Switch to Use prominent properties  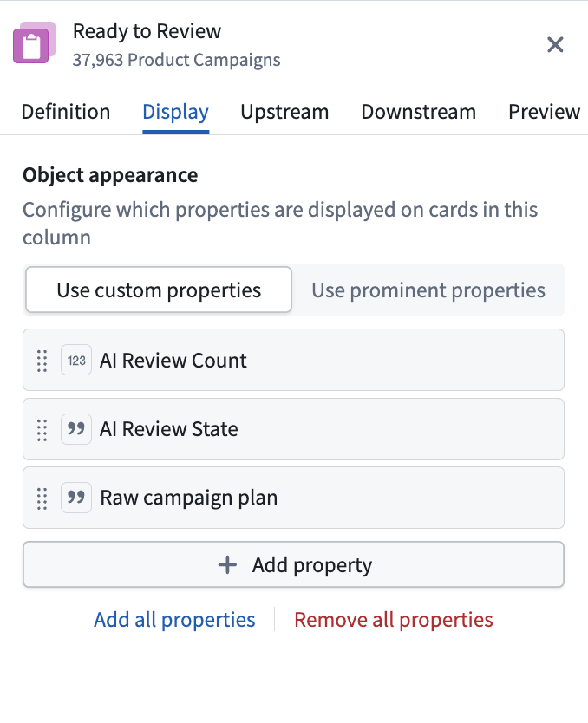tap(428, 290)
